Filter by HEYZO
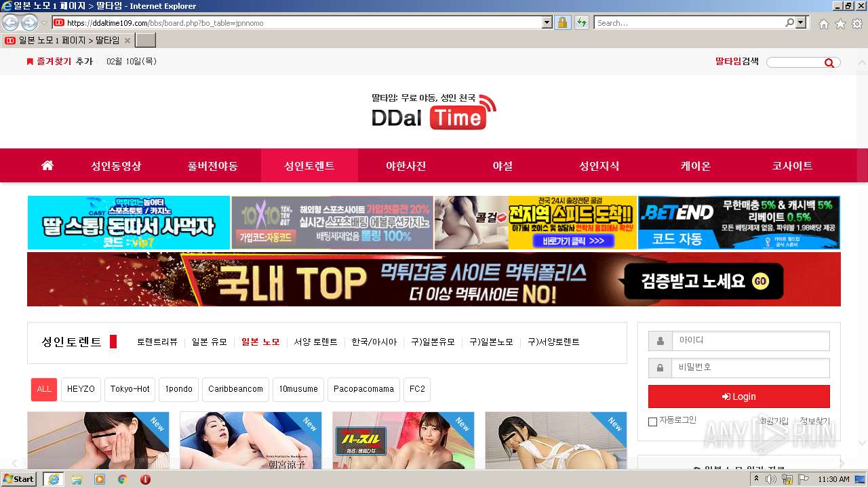Image resolution: width=868 pixels, height=488 pixels. pos(81,389)
